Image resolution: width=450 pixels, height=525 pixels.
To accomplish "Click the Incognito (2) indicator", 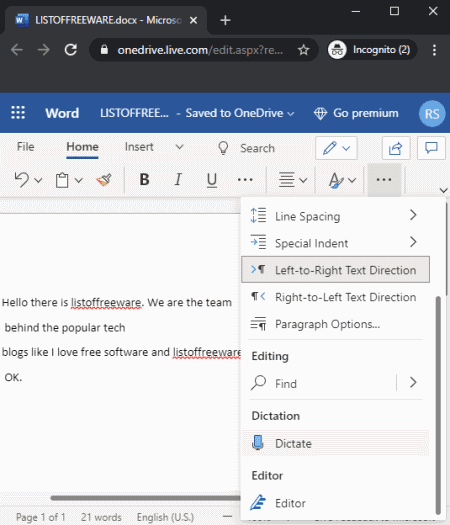I will (372, 50).
